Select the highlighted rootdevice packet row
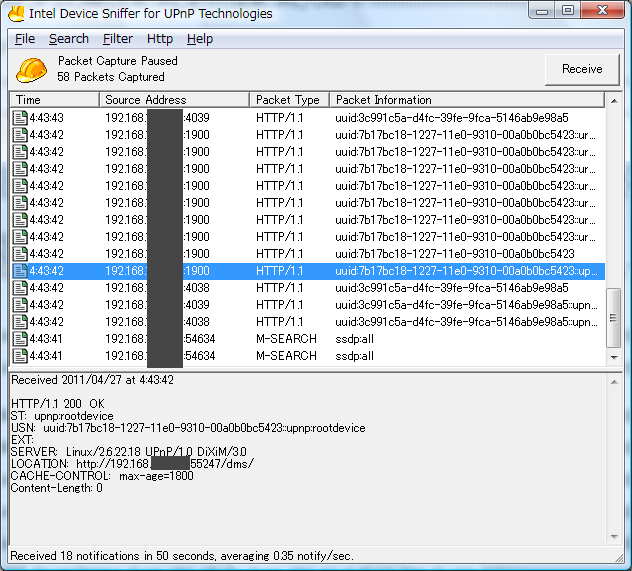Viewport: 632px width, 571px height. tap(308, 271)
